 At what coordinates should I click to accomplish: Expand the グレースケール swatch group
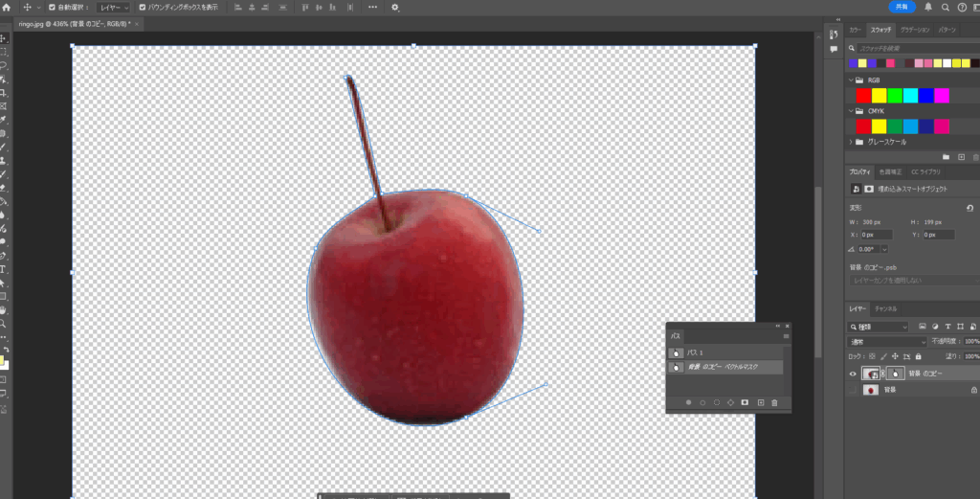851,142
